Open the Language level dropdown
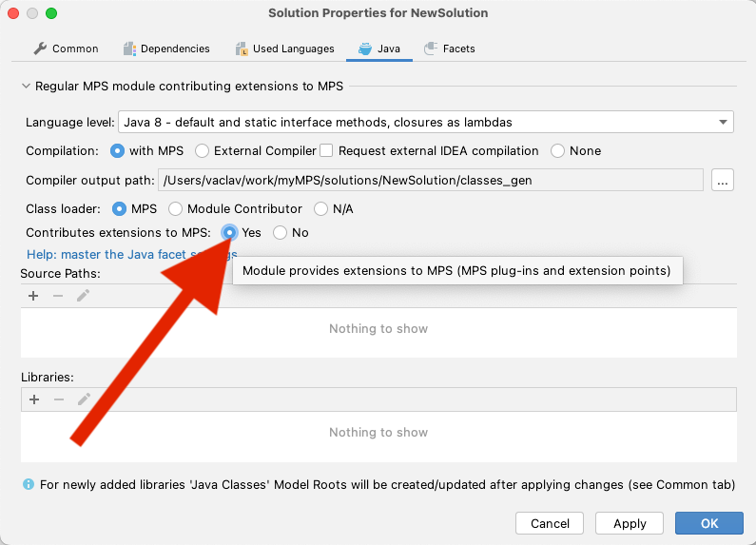Screen dimensions: 756x545 pos(426,122)
